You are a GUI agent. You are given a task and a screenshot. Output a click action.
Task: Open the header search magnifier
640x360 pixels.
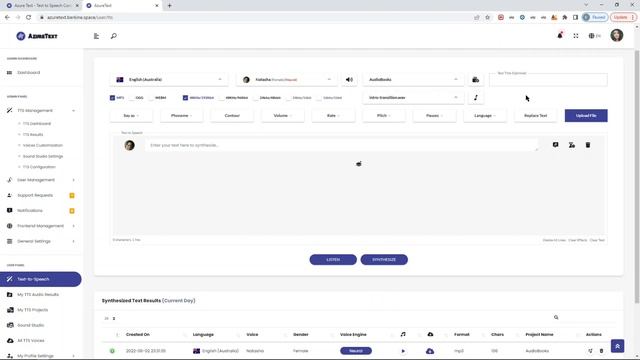[113, 36]
